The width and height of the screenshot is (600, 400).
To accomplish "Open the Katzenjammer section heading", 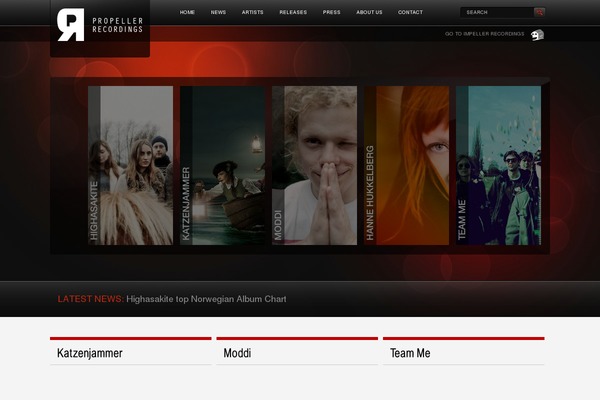I will (90, 353).
